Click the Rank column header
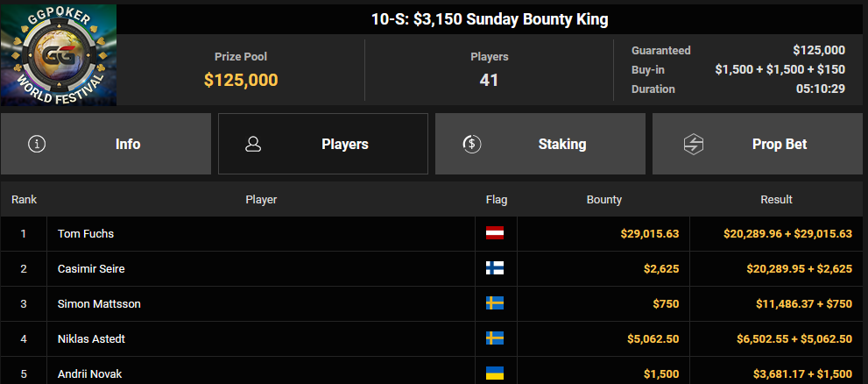Screen dimensions: 868x384 click(24, 200)
